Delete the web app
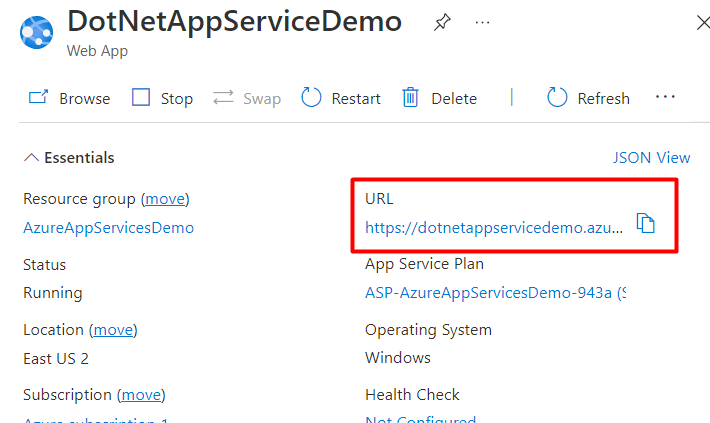This screenshot has height=423, width=710. [439, 98]
